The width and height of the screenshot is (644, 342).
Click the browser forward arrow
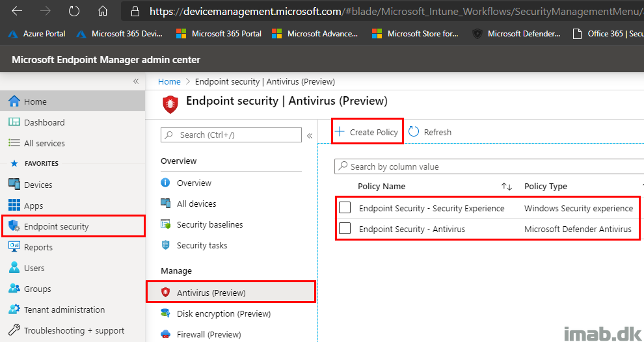(x=46, y=11)
